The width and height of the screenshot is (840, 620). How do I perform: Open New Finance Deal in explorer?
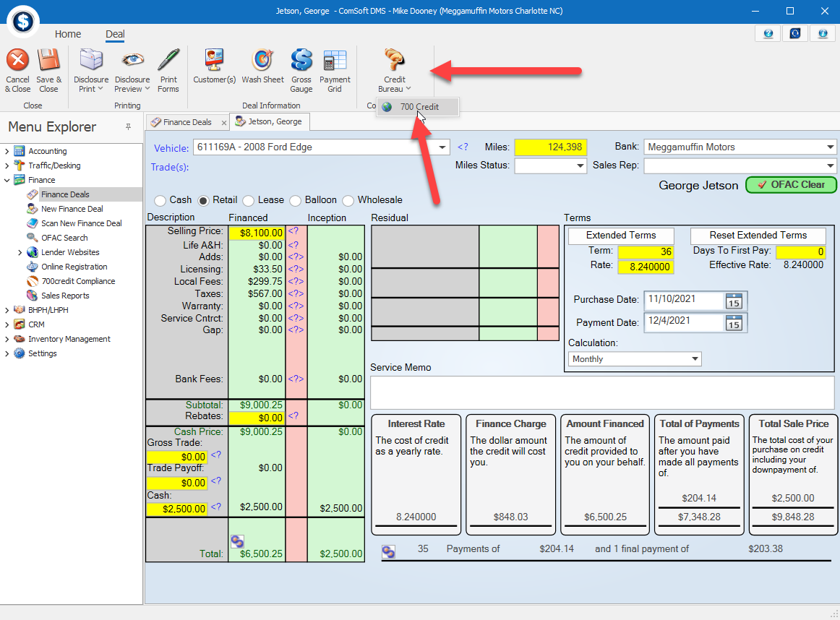72,209
